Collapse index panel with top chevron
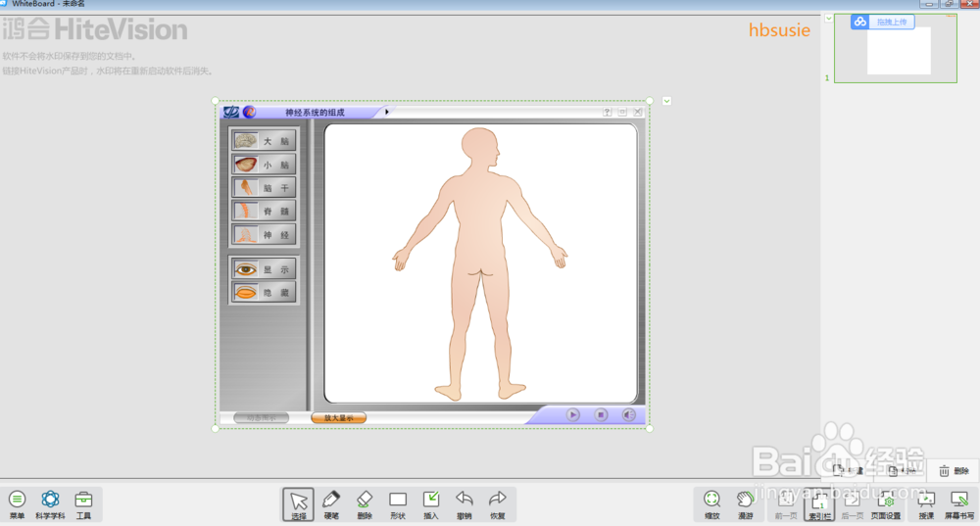 (x=829, y=18)
